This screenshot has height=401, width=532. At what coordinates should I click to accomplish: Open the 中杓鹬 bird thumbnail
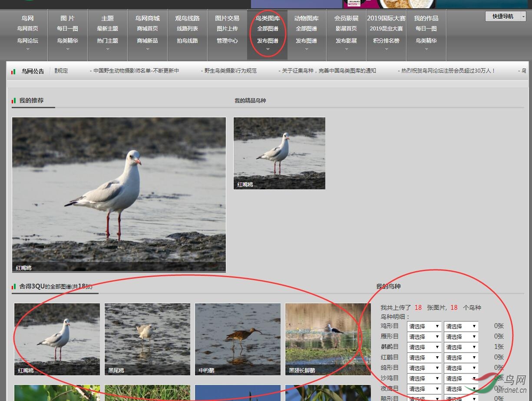coord(238,339)
